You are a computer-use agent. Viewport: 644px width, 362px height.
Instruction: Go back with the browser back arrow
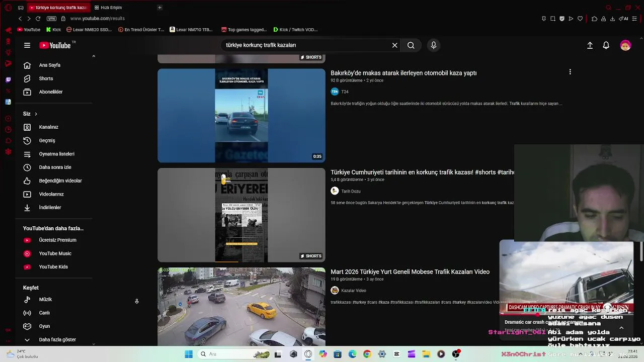(20, 19)
